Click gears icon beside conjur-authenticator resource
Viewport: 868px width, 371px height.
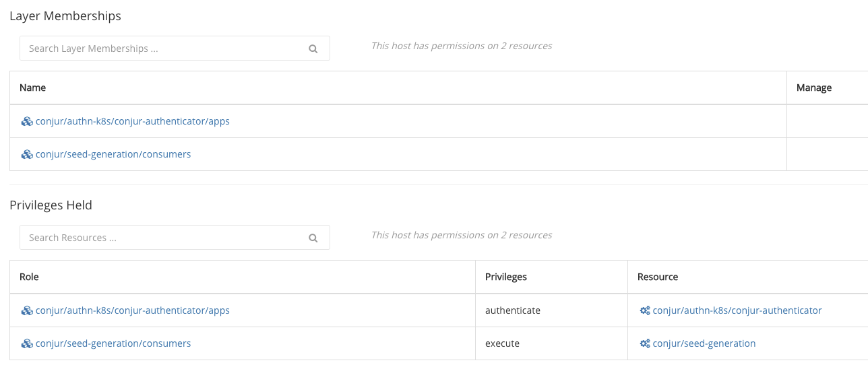(645, 310)
